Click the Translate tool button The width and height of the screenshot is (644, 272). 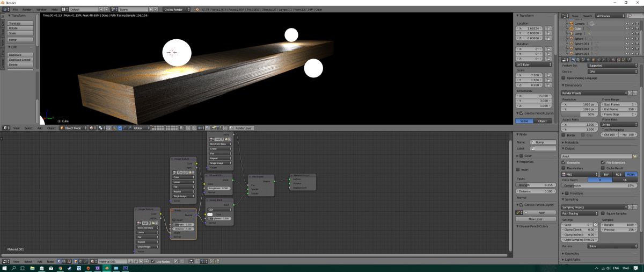21,24
